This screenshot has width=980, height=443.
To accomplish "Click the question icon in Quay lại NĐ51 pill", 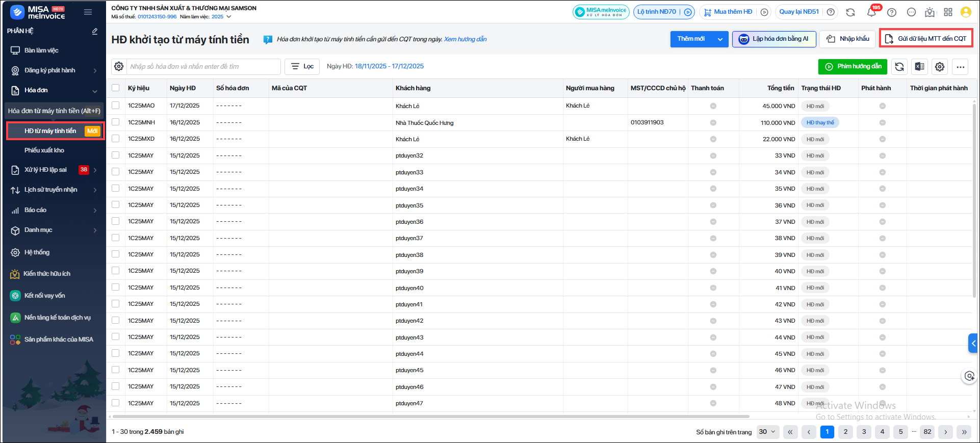I will tap(831, 12).
